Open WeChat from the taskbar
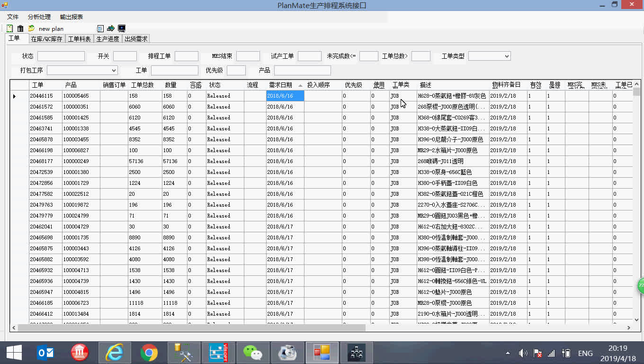The image size is (644, 364). [252, 352]
